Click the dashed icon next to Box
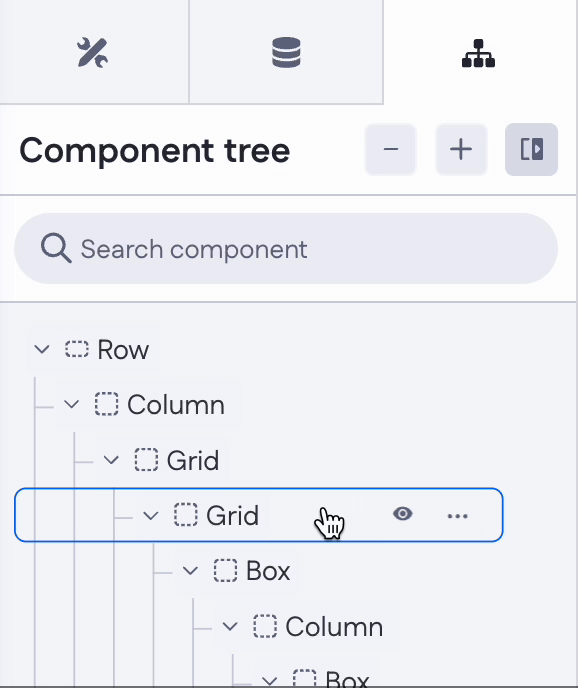 pos(225,571)
